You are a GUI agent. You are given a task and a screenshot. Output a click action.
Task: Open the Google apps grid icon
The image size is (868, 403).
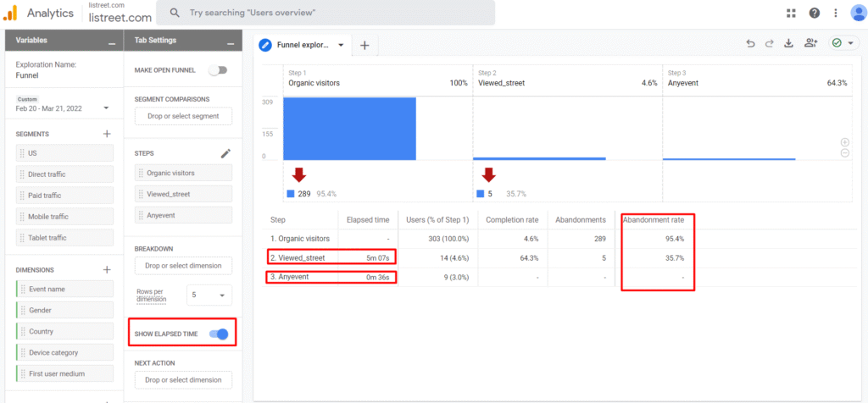coord(791,13)
